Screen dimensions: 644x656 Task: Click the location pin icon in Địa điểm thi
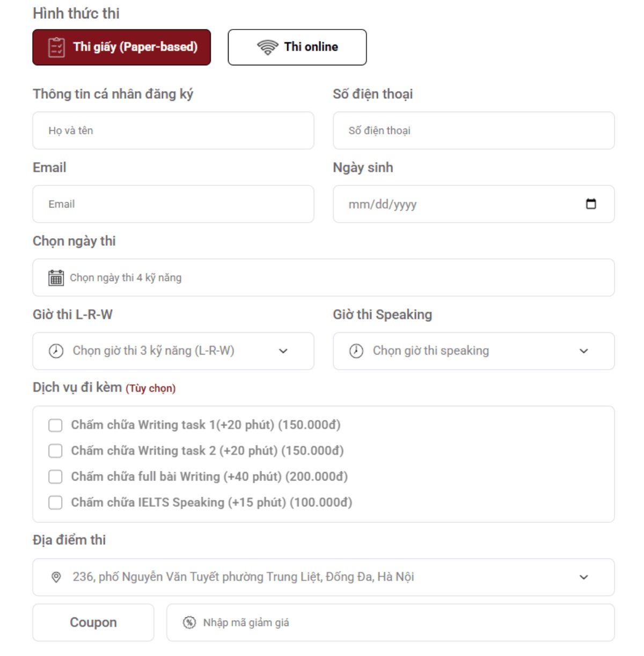(56, 577)
